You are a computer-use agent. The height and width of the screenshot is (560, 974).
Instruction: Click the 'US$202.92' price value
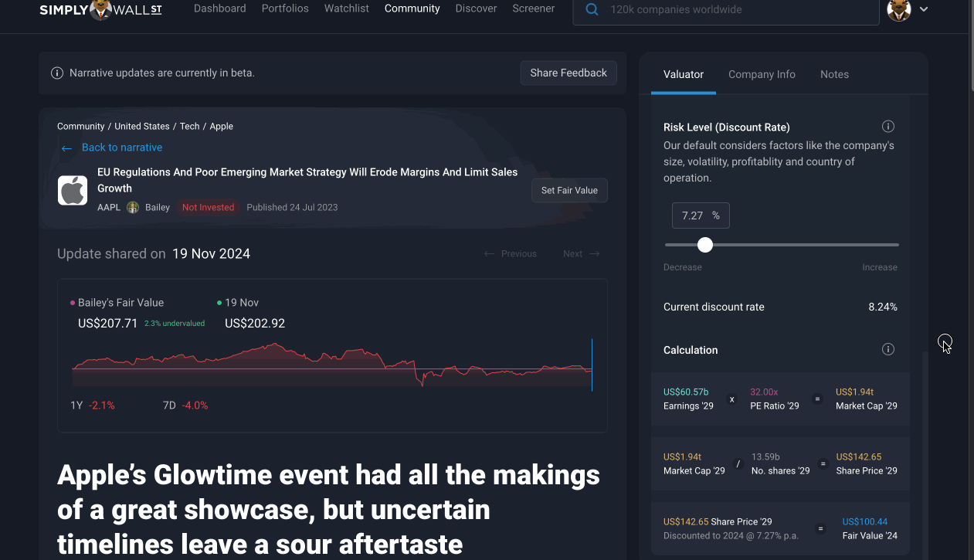coord(255,323)
